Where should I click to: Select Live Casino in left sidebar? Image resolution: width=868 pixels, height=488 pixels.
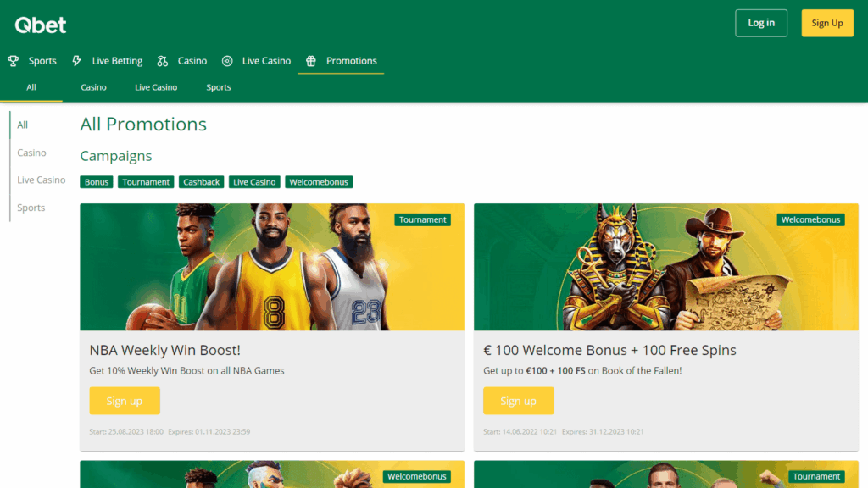(42, 180)
